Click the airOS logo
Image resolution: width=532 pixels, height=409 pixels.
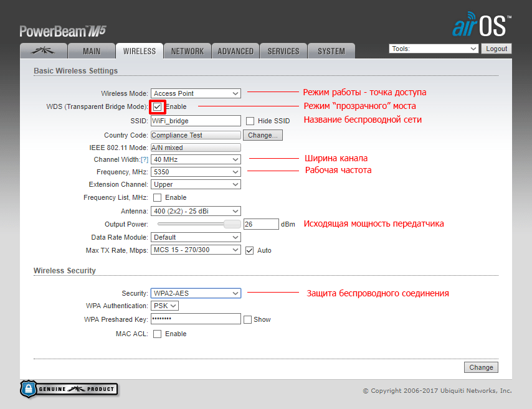(x=481, y=26)
